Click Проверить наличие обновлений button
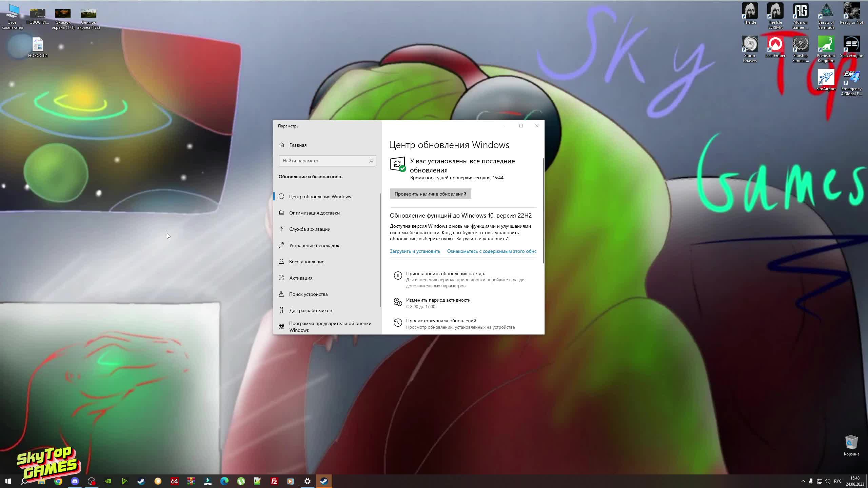868x488 pixels. click(430, 193)
